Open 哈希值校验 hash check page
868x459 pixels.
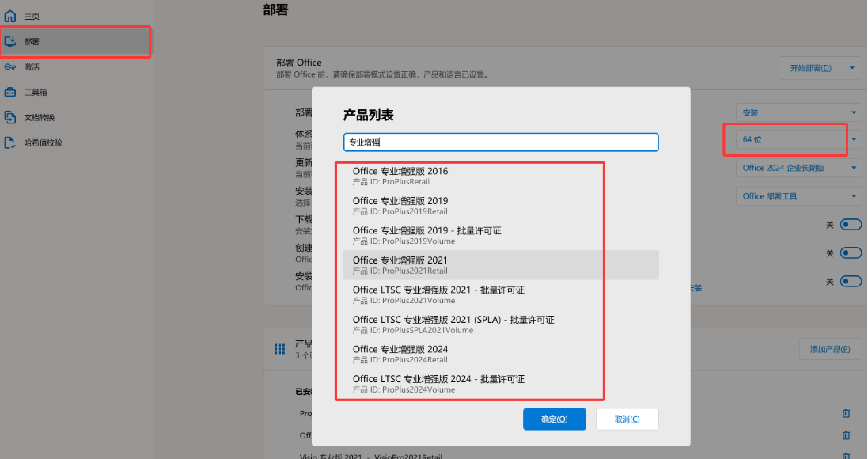(x=43, y=142)
